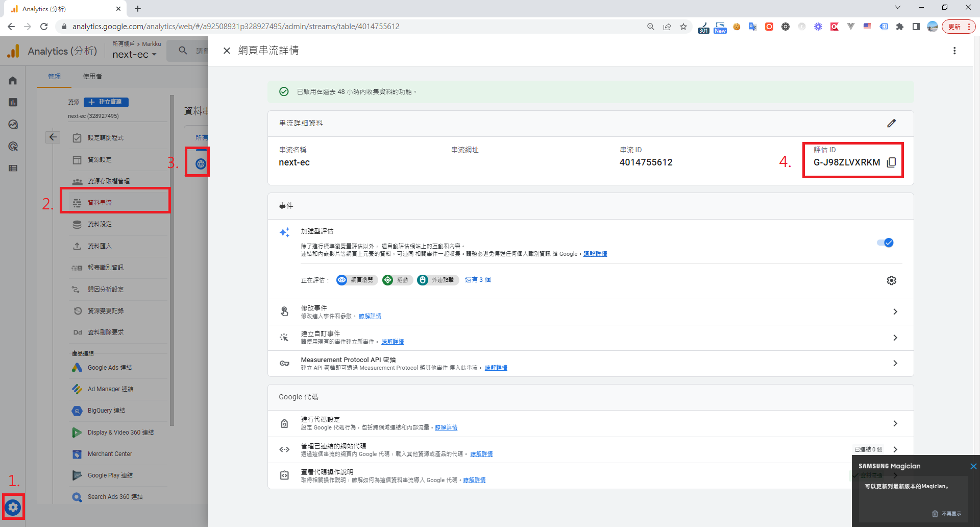Switch to the 使用者 tab

pos(92,77)
